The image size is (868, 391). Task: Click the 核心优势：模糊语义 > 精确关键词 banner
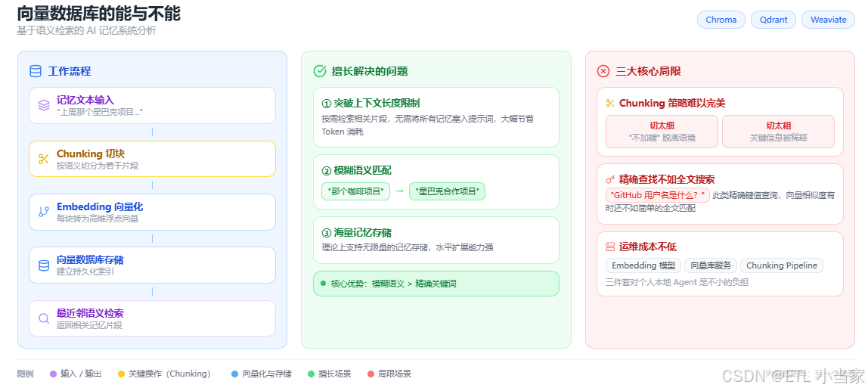pos(436,284)
